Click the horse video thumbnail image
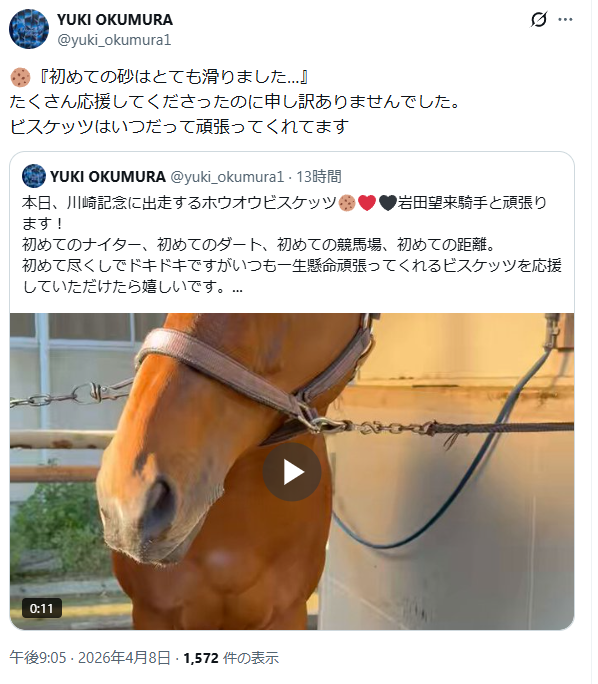This screenshot has height=684, width=598. (292, 471)
